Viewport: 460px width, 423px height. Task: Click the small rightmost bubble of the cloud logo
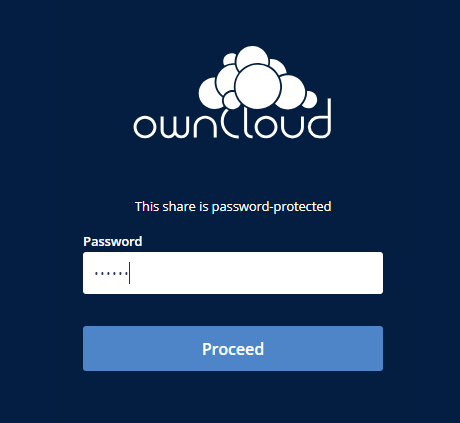(311, 99)
